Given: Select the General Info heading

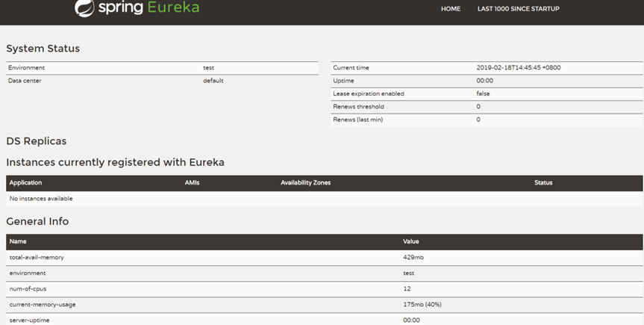Looking at the screenshot, I should pos(37,221).
